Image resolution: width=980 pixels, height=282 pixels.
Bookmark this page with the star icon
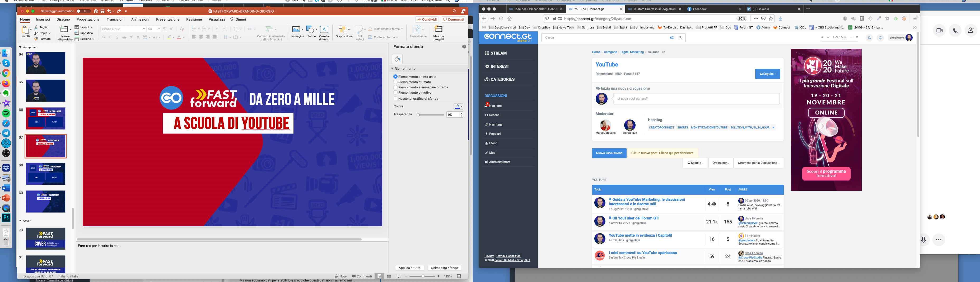coord(771,19)
